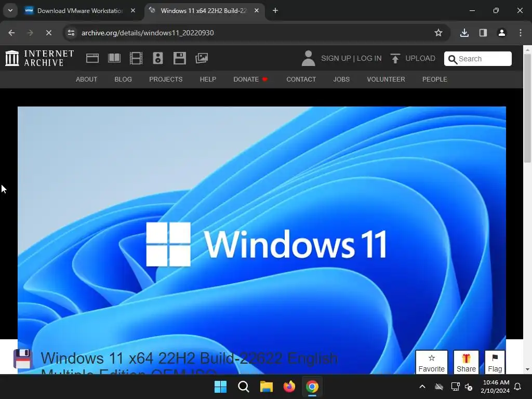Open the PEOPLE menu link
Viewport: 532px width, 399px height.
435,79
